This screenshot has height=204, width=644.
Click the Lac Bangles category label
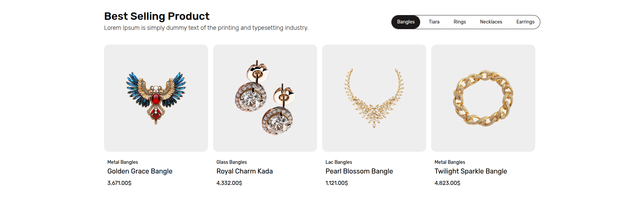click(339, 162)
